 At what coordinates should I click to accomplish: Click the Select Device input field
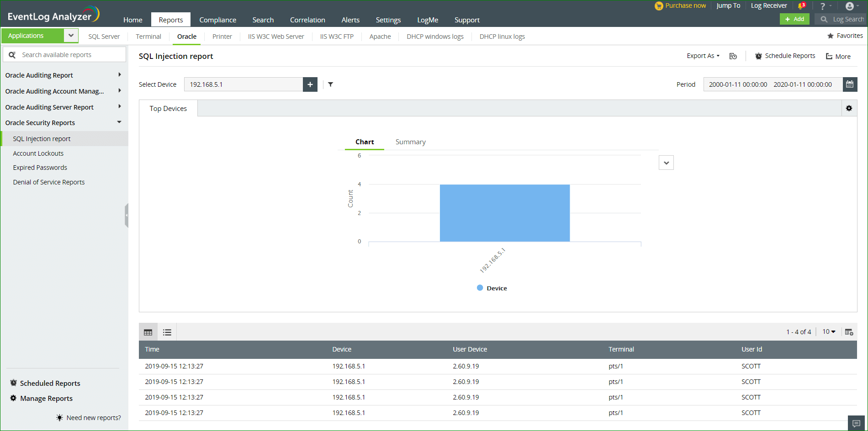point(243,84)
